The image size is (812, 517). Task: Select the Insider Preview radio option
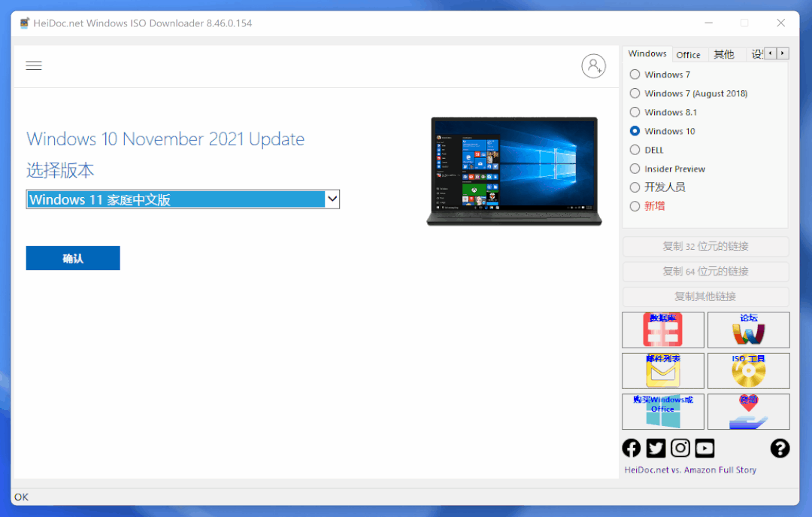click(635, 169)
